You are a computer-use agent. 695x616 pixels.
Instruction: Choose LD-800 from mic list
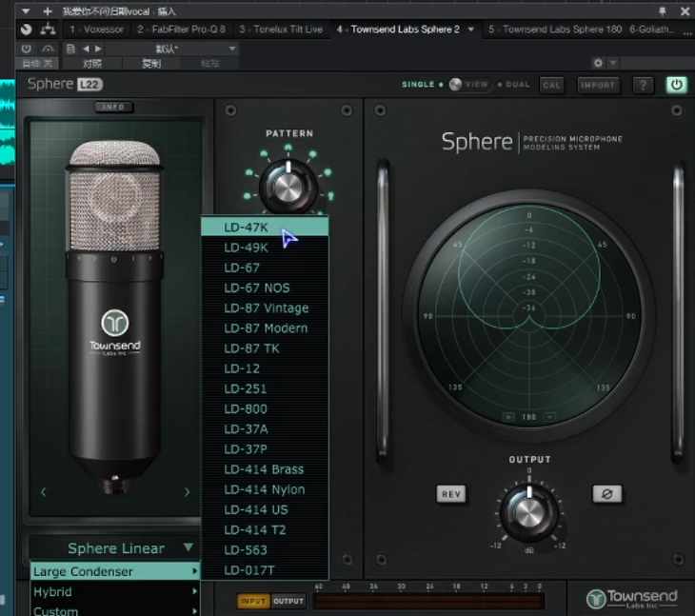(265, 408)
